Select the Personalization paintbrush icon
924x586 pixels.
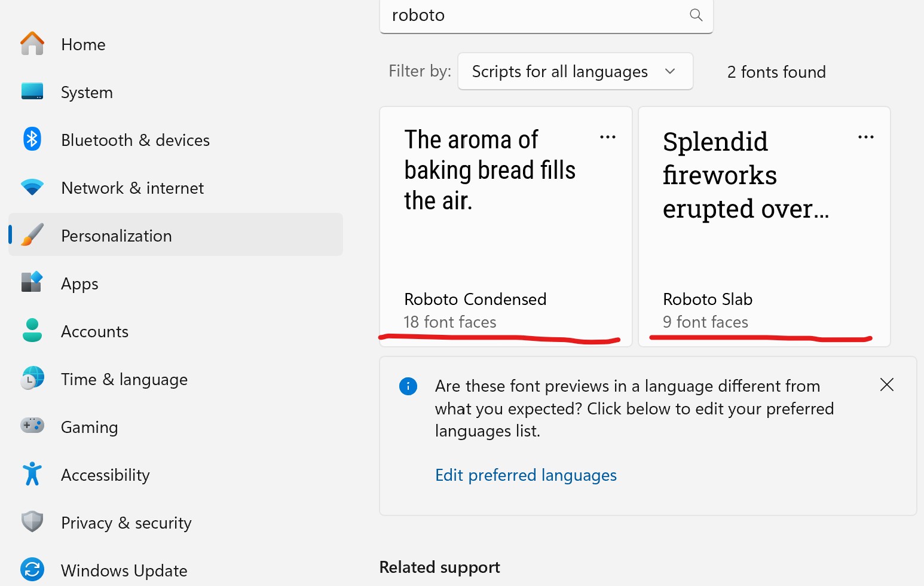(32, 235)
